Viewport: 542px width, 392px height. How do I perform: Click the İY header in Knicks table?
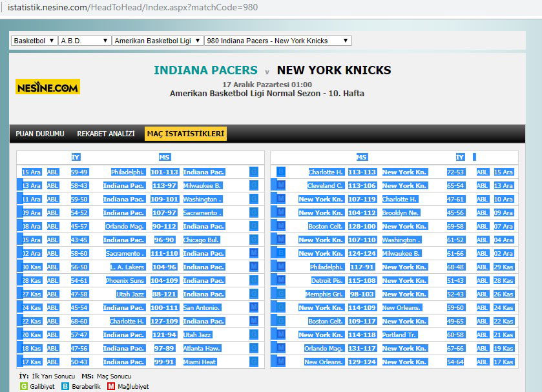(x=460, y=158)
